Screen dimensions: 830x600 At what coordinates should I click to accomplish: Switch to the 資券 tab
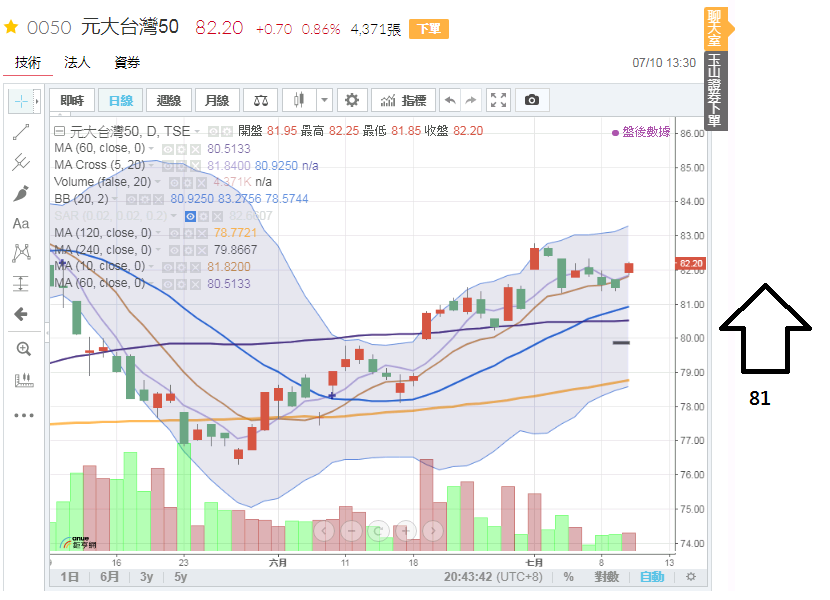(x=128, y=62)
